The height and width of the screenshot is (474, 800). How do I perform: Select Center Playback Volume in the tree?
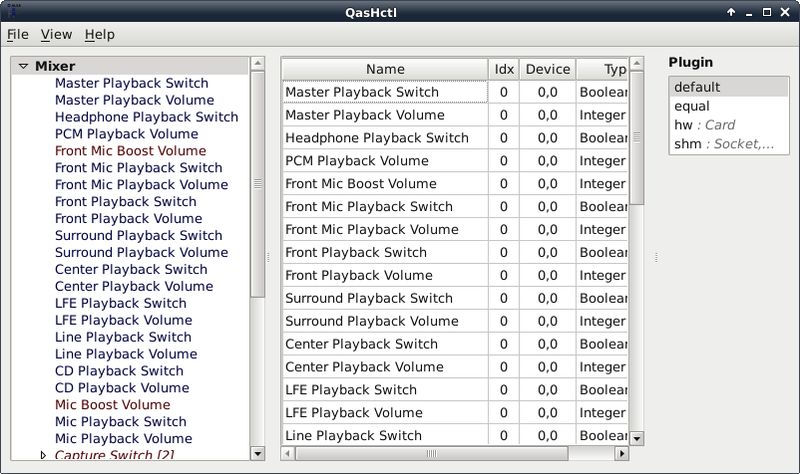tap(134, 286)
